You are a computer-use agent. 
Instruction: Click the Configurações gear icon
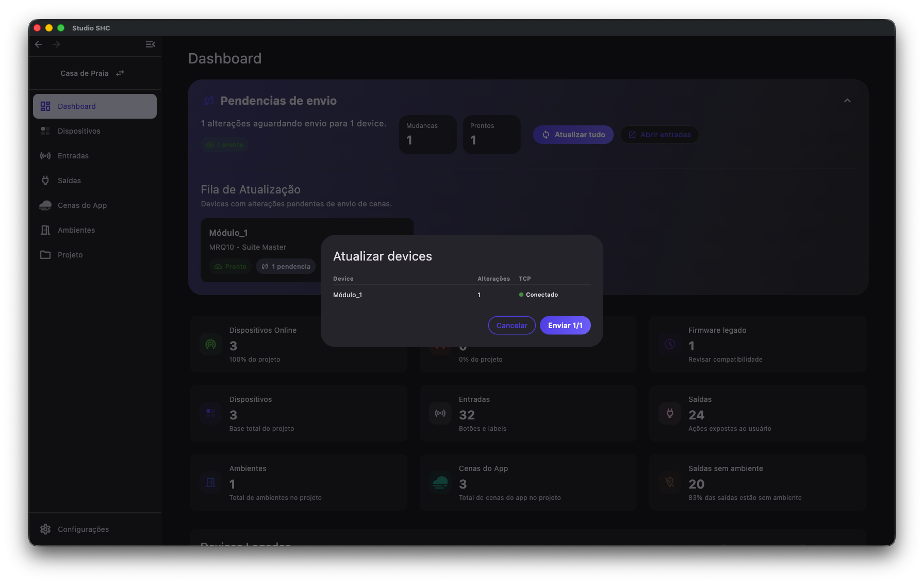point(45,529)
